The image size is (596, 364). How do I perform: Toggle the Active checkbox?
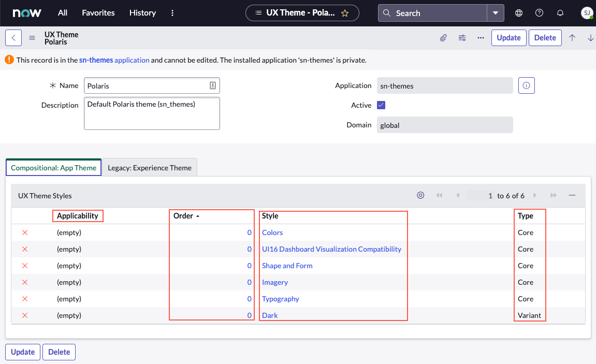381,105
